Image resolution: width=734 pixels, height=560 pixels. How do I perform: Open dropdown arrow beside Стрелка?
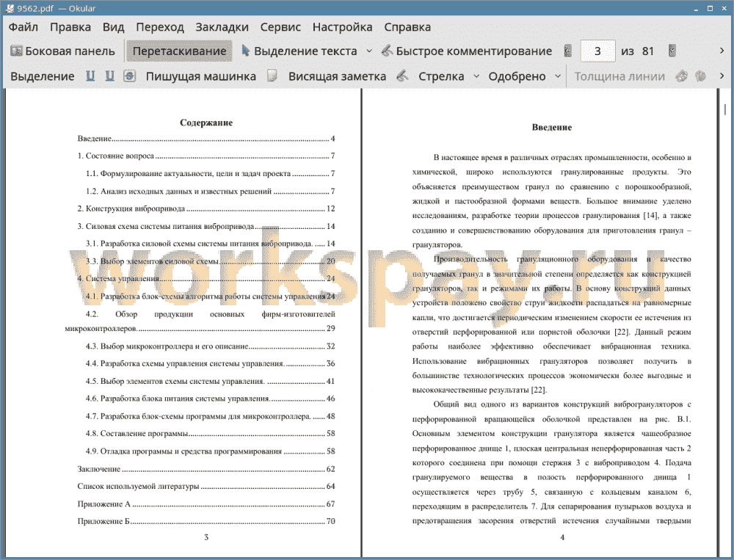tap(476, 76)
